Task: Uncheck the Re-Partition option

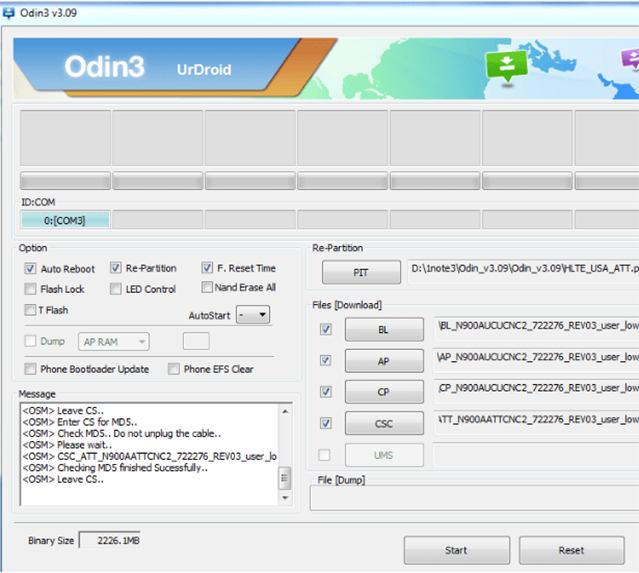Action: [x=116, y=268]
